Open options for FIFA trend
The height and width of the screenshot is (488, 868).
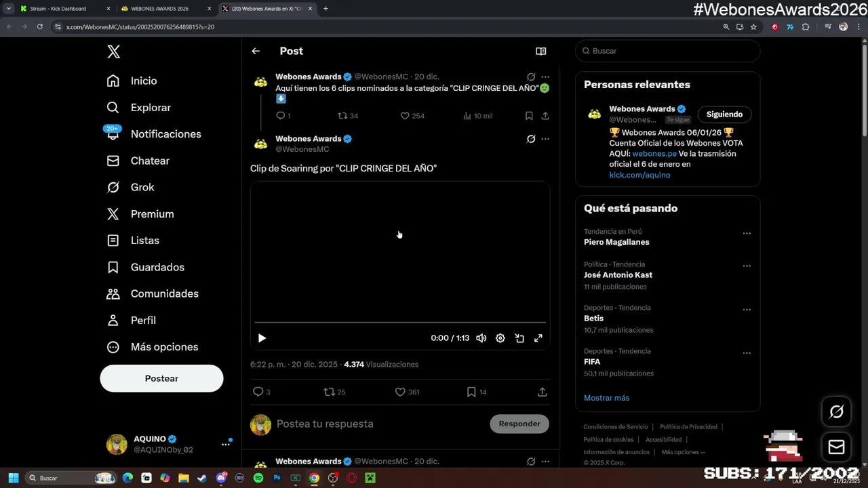click(x=747, y=353)
